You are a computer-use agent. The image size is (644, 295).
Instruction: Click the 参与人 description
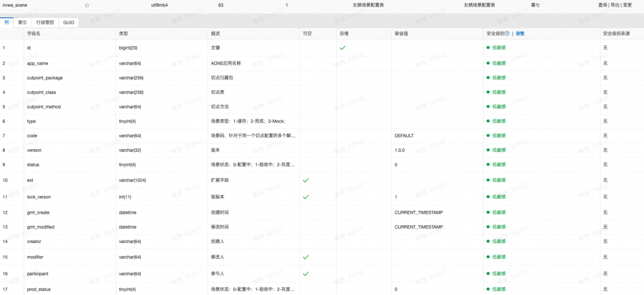(x=217, y=274)
